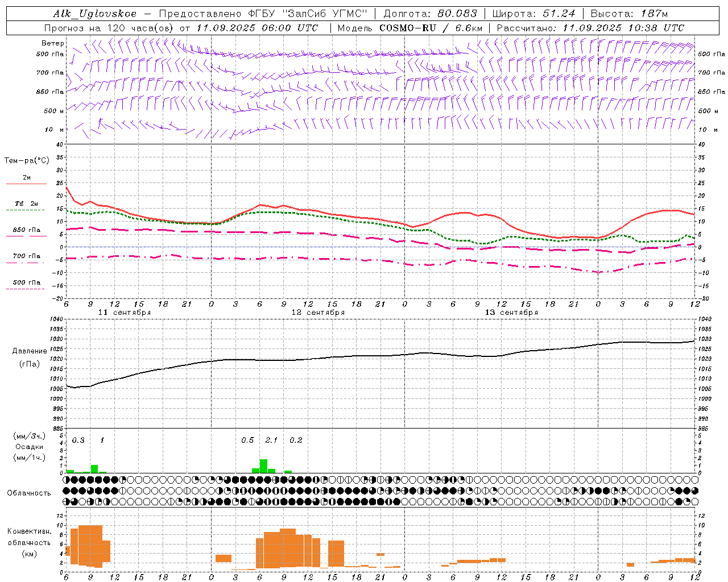The image size is (728, 582).
Task: Click the '13 сентября' date label
Action: (x=511, y=313)
